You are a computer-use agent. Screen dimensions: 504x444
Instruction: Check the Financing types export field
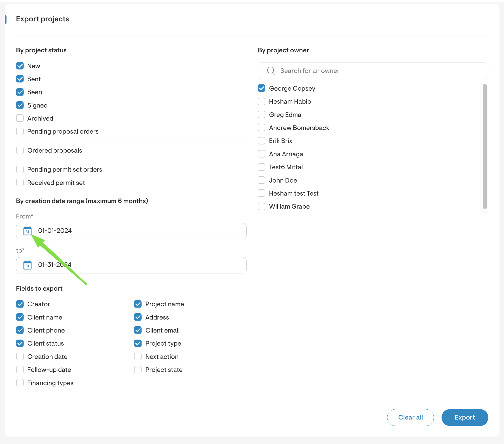(x=20, y=383)
